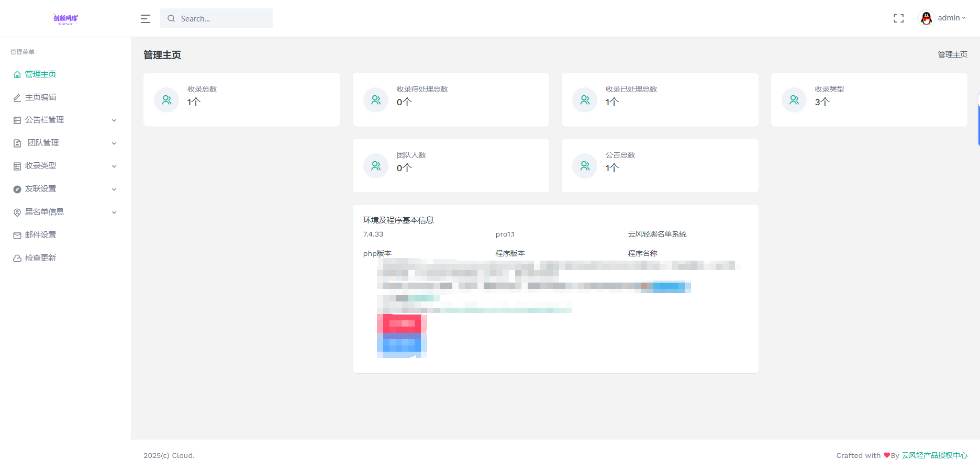Viewport: 980px width, 471px height.
Task: Expand the 公告栏管理 menu
Action: tap(114, 120)
